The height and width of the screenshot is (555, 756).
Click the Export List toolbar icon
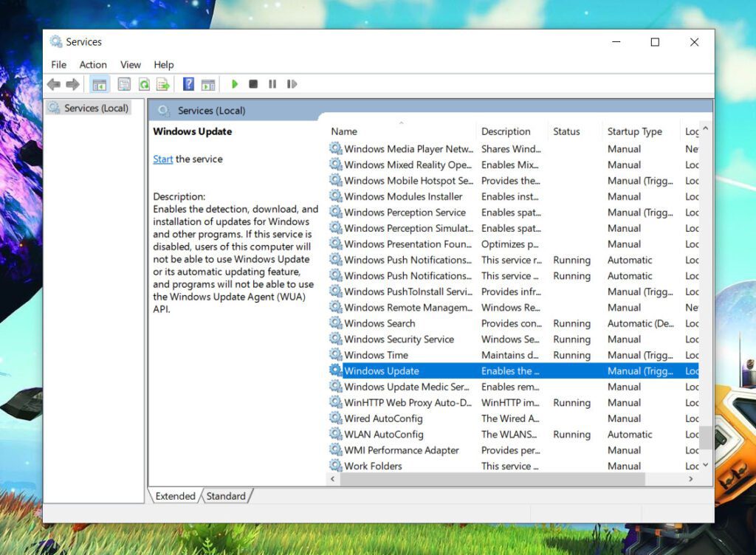[x=163, y=84]
